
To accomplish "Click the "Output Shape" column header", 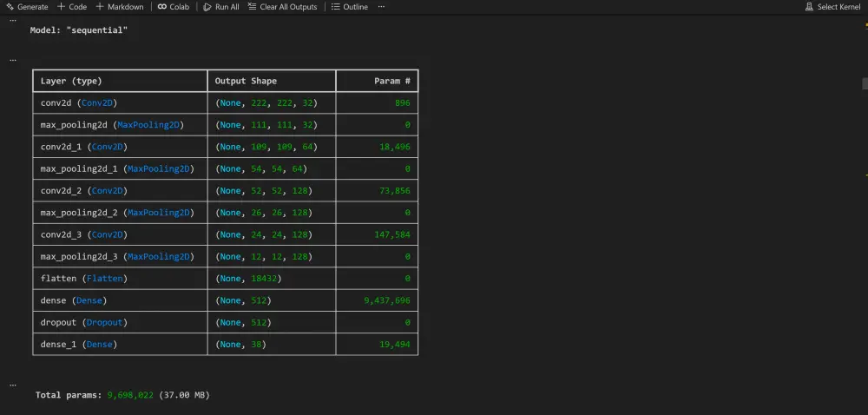I will point(246,81).
